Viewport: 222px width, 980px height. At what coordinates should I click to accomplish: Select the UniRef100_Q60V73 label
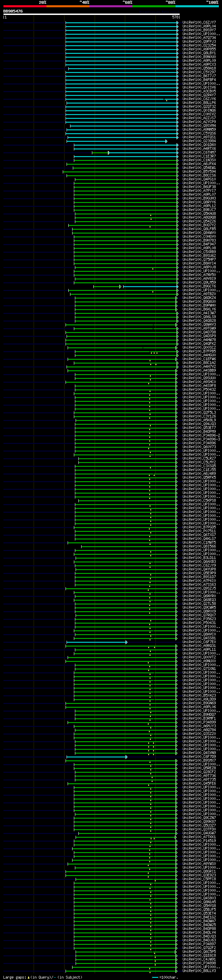click(199, 447)
